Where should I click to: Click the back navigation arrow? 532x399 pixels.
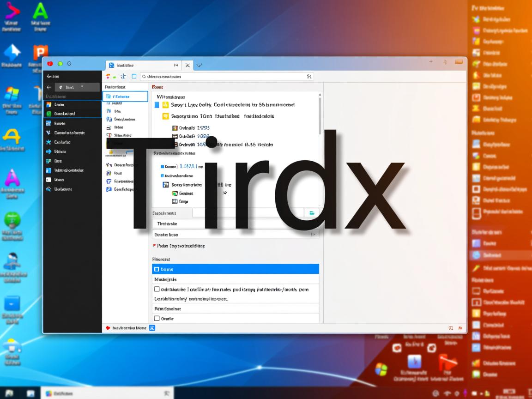pos(49,87)
